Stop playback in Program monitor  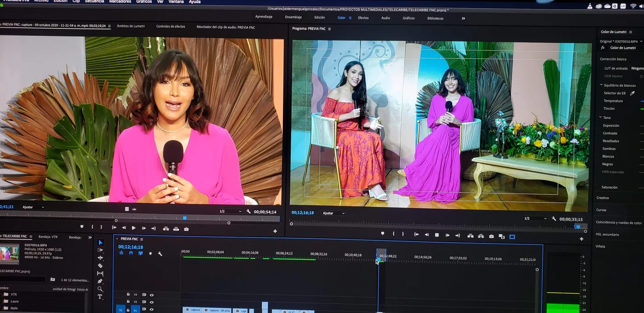pos(437,235)
